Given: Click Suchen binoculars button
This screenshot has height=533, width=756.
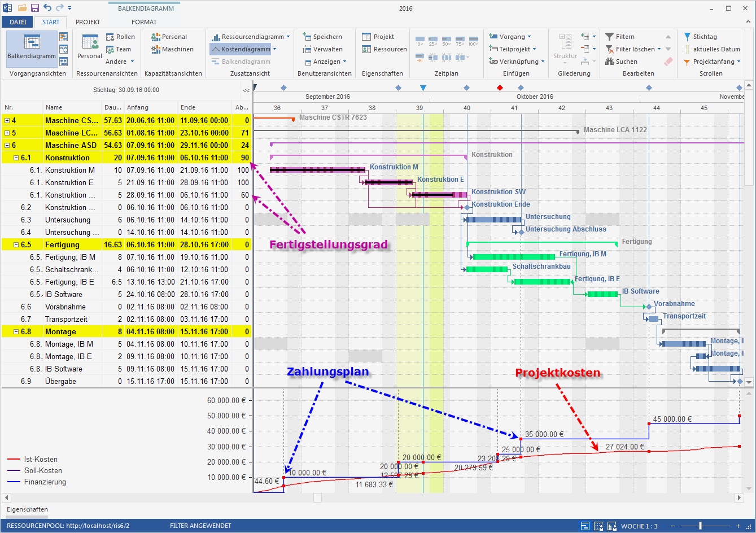Looking at the screenshot, I should point(622,62).
